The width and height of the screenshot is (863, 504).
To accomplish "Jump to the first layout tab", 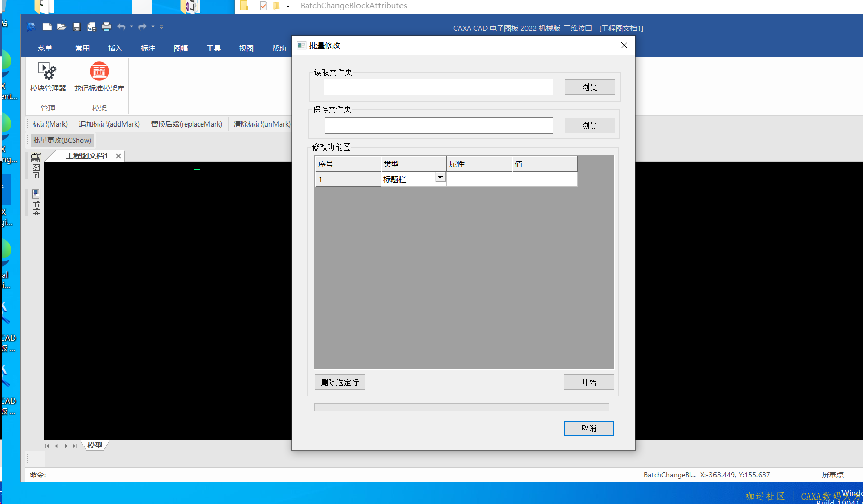I will click(47, 446).
